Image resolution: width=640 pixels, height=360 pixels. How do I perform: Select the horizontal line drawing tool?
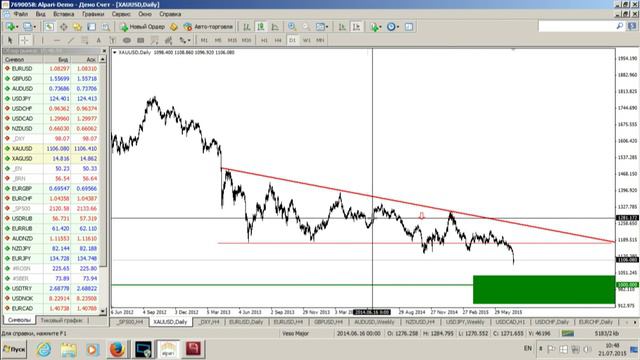click(57, 40)
